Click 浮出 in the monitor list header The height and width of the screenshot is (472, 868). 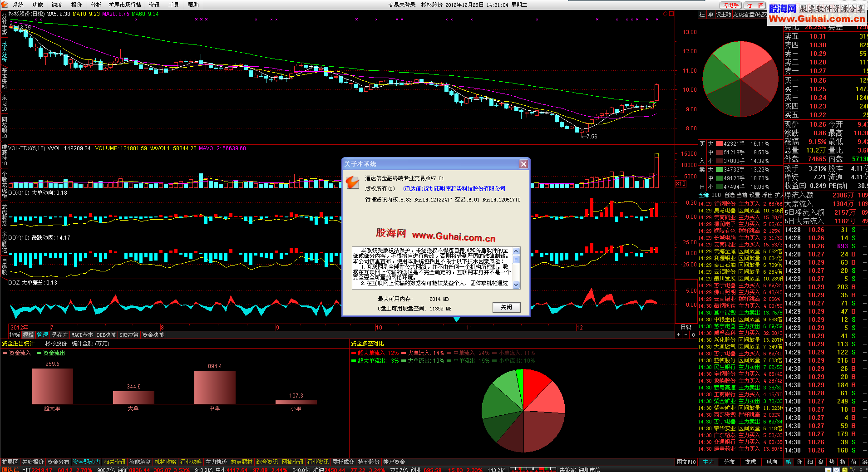click(x=767, y=195)
